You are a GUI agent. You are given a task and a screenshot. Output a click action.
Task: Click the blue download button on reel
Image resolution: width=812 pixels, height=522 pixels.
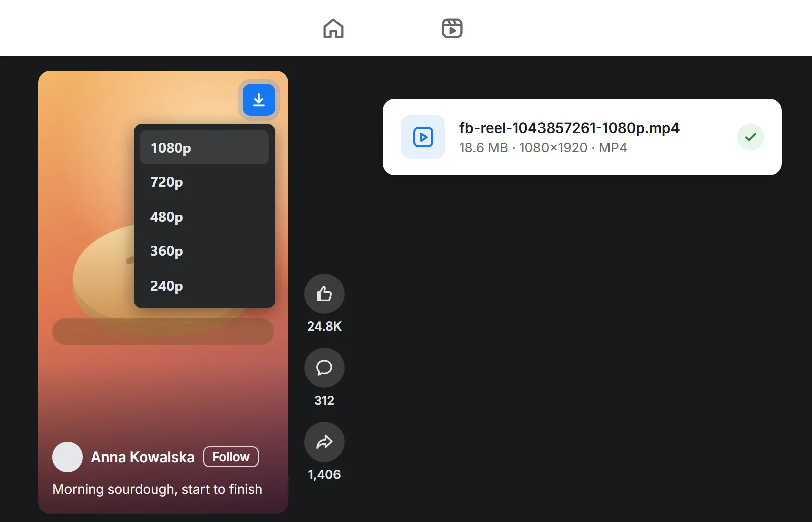(259, 100)
